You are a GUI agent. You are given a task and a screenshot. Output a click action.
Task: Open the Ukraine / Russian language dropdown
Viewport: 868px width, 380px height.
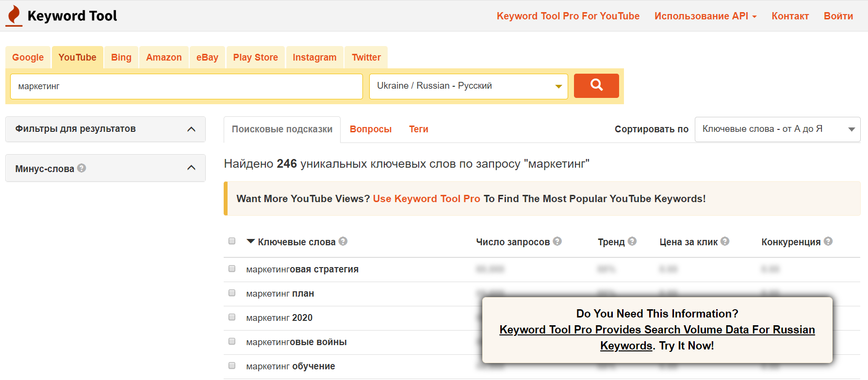tap(468, 86)
